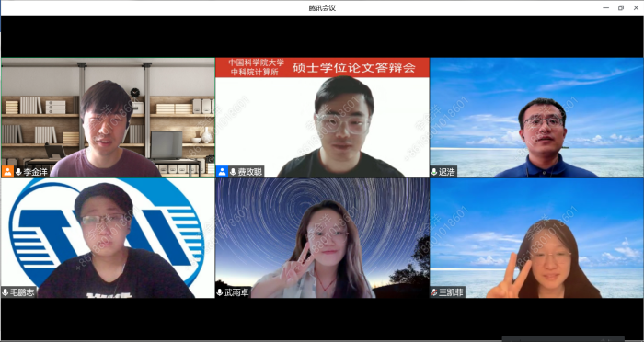
Task: Click the microphone icon next to 迟浩
Action: pos(434,172)
